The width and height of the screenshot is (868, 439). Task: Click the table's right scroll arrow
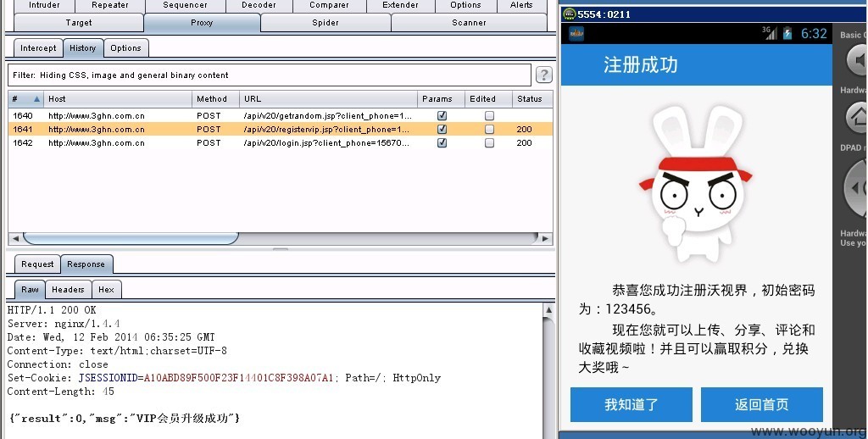(545, 239)
